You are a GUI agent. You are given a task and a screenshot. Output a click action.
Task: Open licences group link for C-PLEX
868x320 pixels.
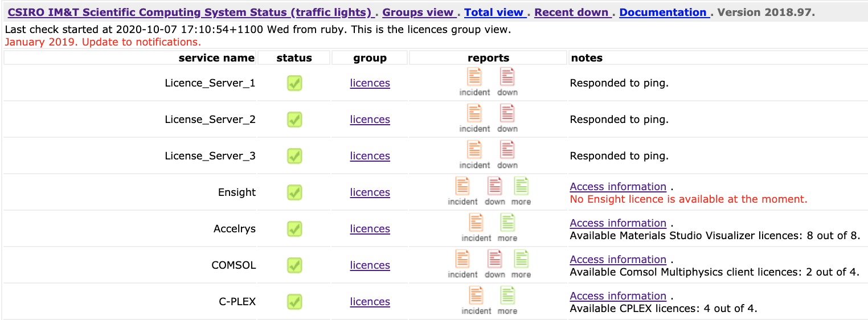[370, 302]
